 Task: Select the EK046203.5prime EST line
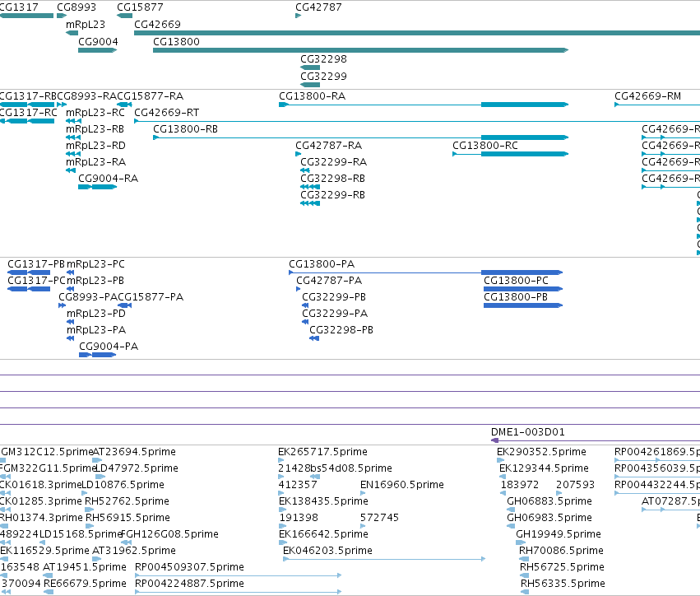coord(384,559)
